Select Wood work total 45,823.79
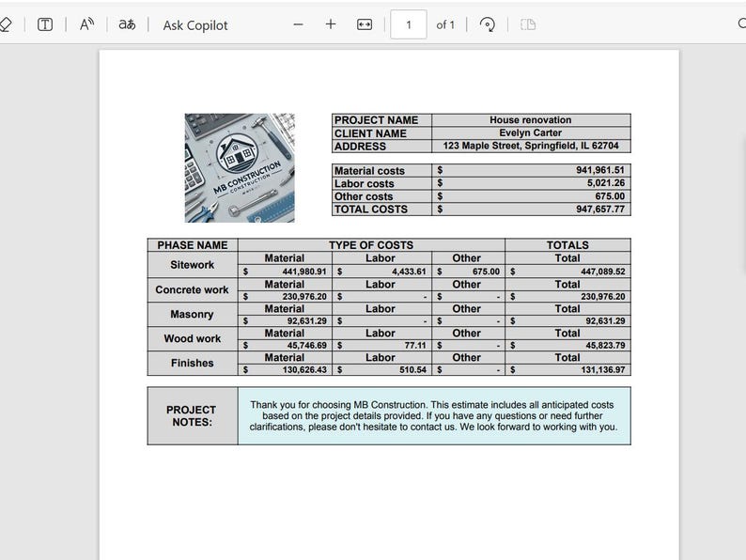The height and width of the screenshot is (560, 746). 605,346
